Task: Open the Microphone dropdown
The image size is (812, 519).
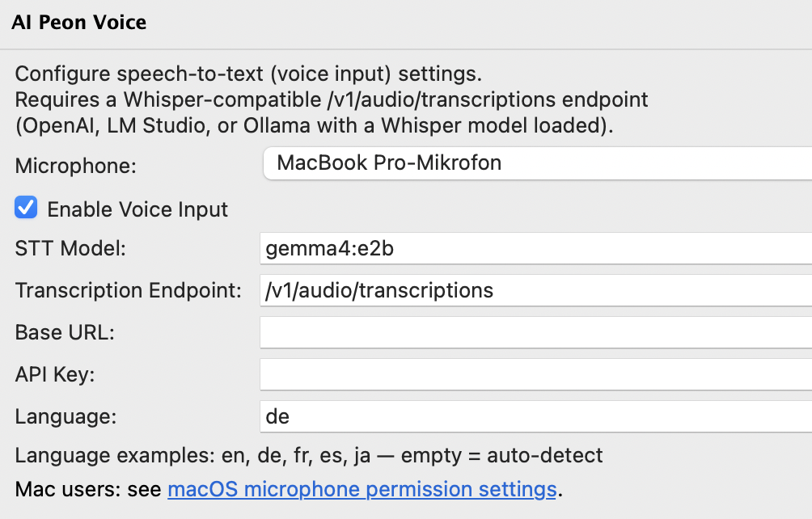Action: point(537,163)
